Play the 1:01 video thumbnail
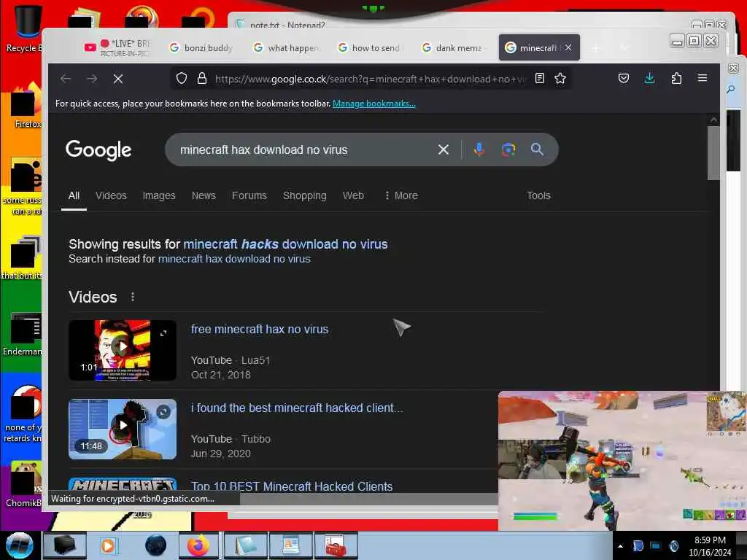The height and width of the screenshot is (560, 747). pos(123,350)
